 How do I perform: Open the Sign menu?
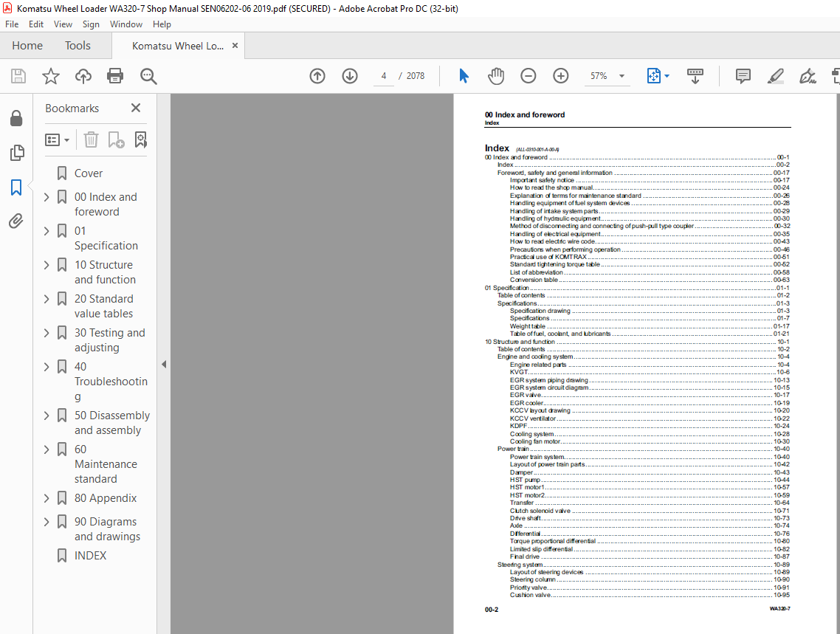91,24
